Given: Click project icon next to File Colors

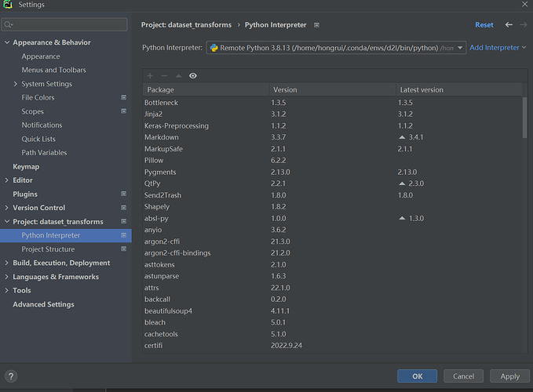Looking at the screenshot, I should (124, 97).
